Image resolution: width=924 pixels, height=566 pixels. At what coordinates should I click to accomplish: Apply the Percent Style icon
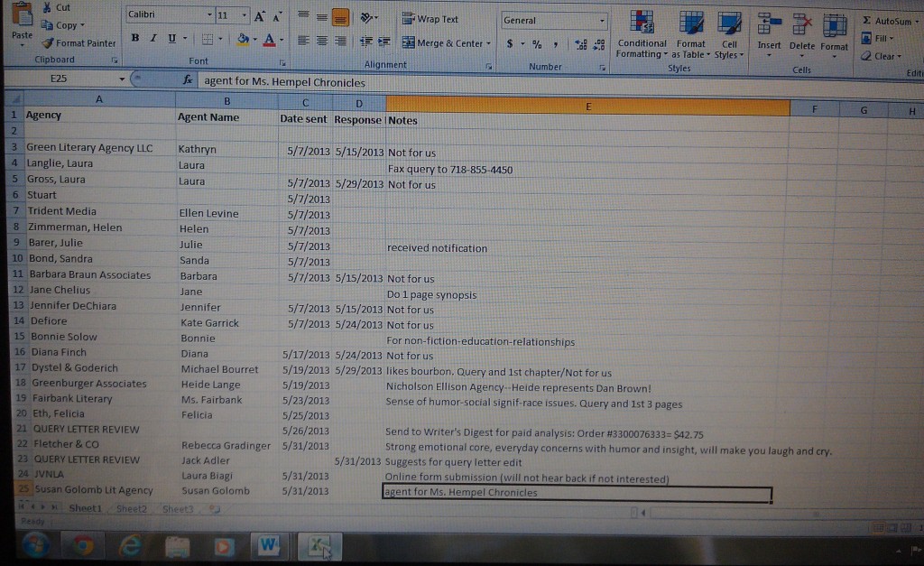tap(537, 44)
